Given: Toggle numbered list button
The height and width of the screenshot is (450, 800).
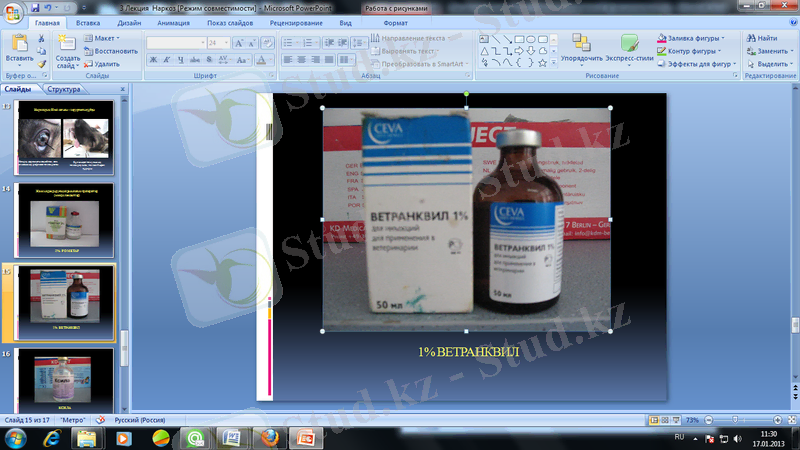Looking at the screenshot, I should [x=307, y=43].
